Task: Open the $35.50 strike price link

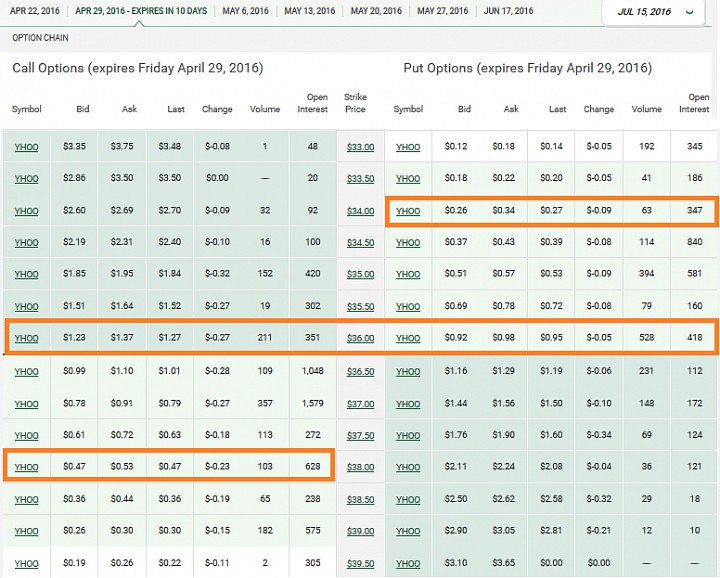Action: pos(360,307)
